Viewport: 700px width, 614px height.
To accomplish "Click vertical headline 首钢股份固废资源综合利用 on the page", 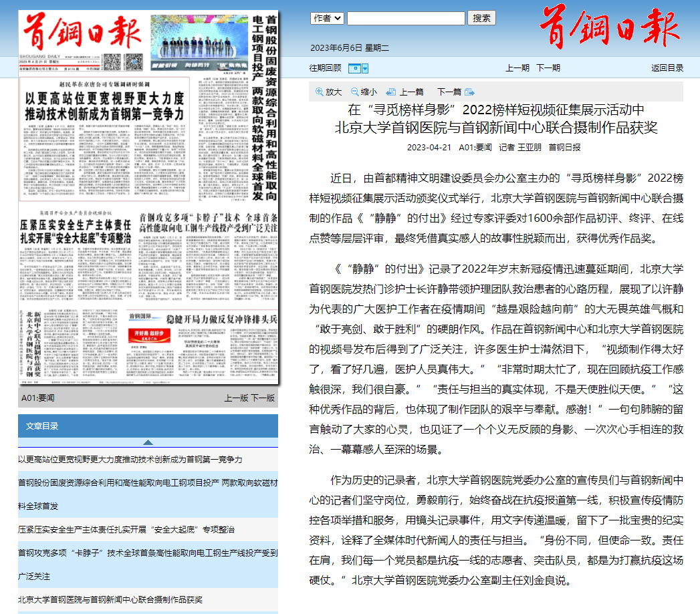I will point(264,107).
